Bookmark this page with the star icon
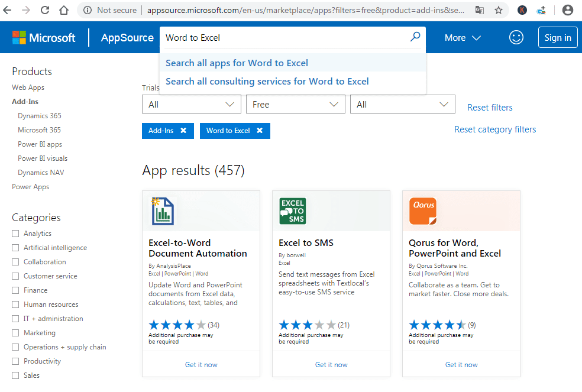Screen dimensions: 582x392 [499, 10]
